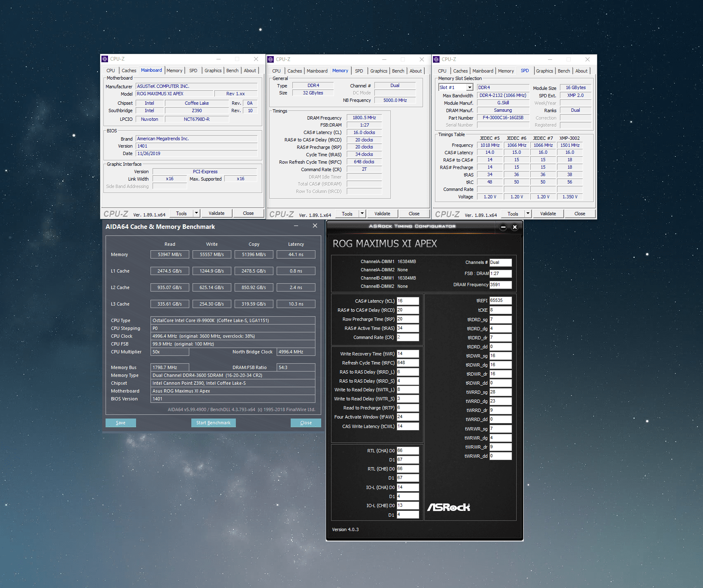Open About tab in SPD CPU-Z window
Viewport: 703px width, 588px height.
(x=581, y=71)
